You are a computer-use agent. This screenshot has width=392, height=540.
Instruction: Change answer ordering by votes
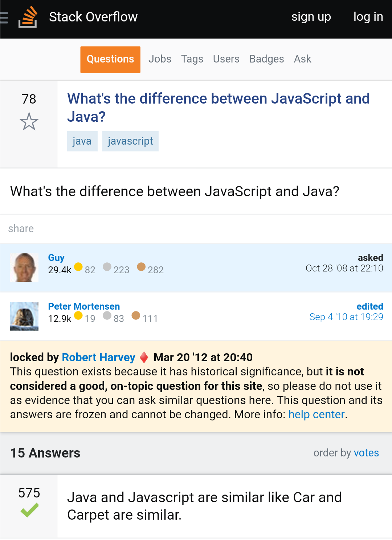click(366, 453)
